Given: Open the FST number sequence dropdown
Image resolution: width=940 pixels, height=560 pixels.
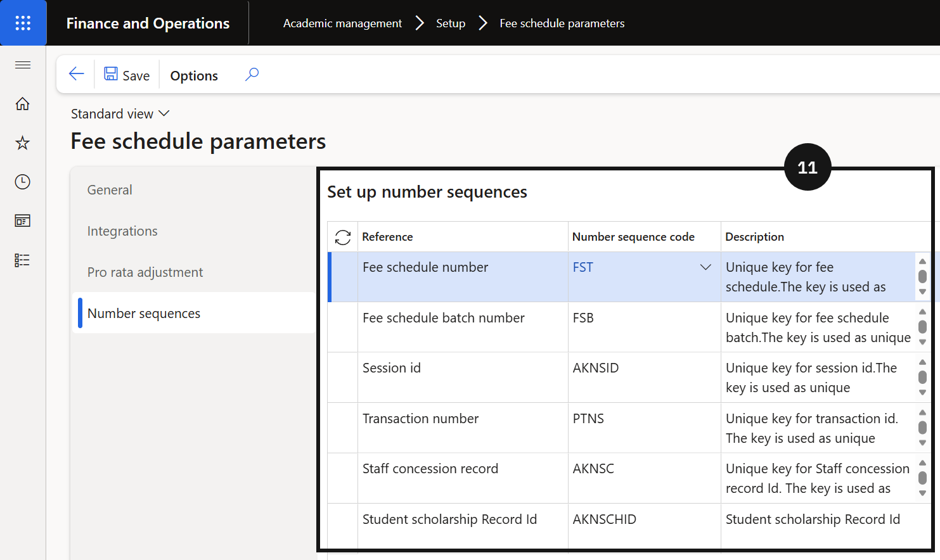Looking at the screenshot, I should point(705,267).
